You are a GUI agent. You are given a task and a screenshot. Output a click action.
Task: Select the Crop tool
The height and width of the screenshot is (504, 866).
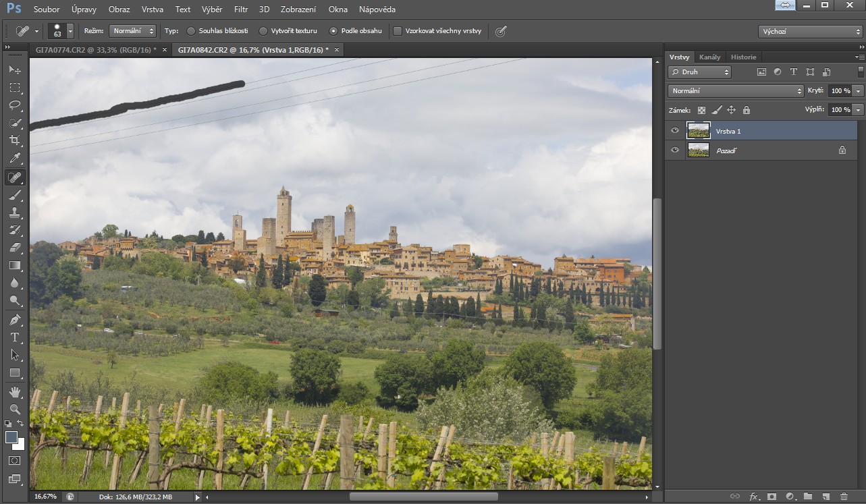(x=15, y=140)
